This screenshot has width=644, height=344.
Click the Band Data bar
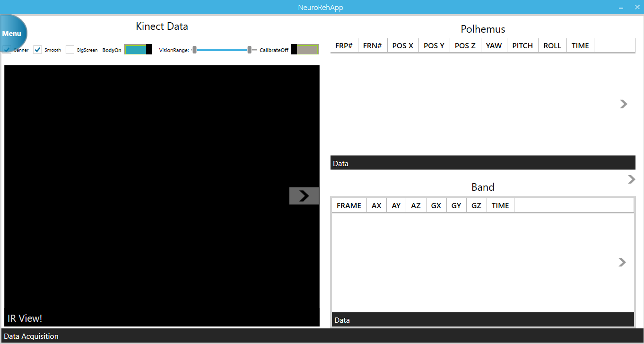pos(482,320)
